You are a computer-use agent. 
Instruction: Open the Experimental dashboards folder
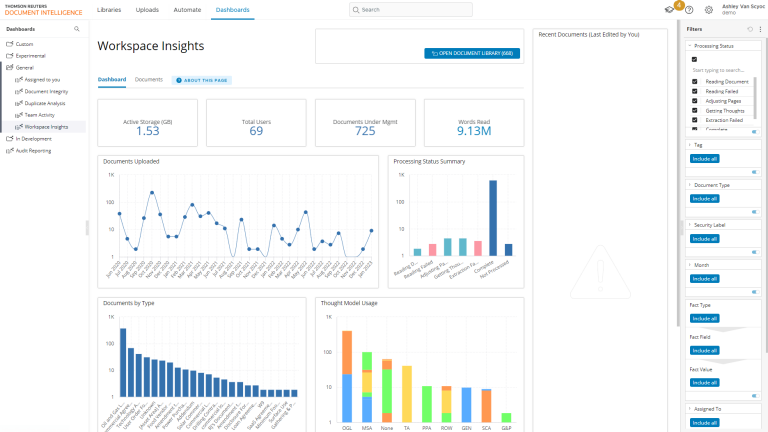[31, 56]
